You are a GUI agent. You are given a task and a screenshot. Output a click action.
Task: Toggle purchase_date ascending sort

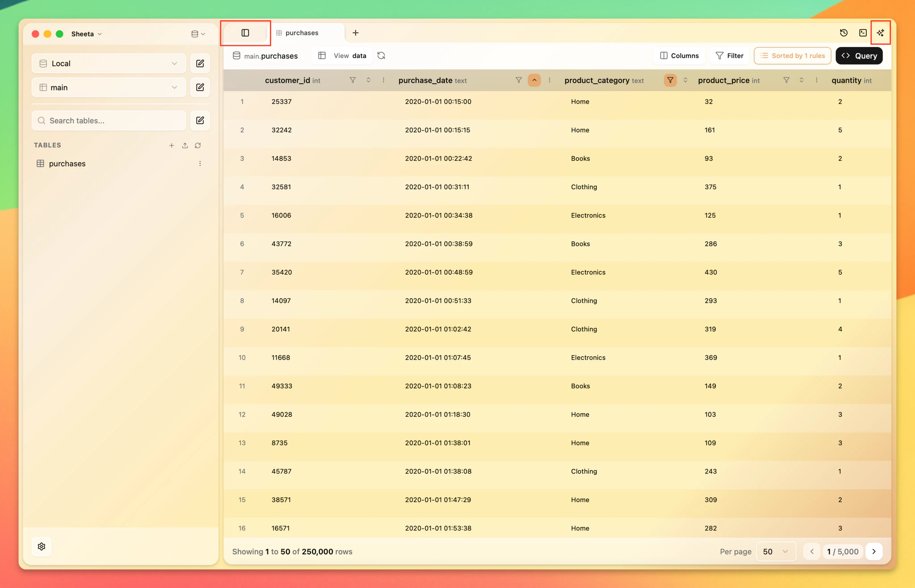click(x=534, y=80)
